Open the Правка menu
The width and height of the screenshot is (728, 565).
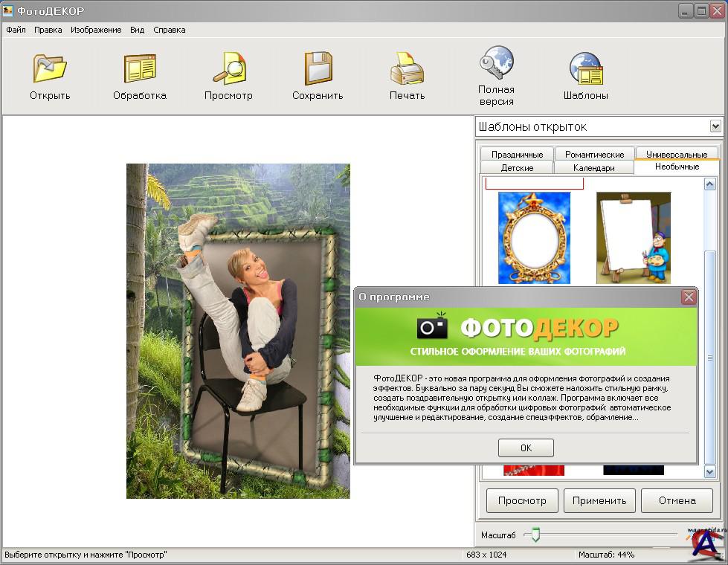click(x=48, y=30)
